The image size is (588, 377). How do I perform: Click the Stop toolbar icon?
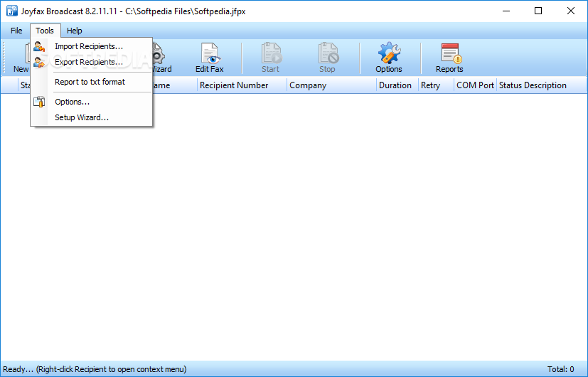tap(328, 53)
